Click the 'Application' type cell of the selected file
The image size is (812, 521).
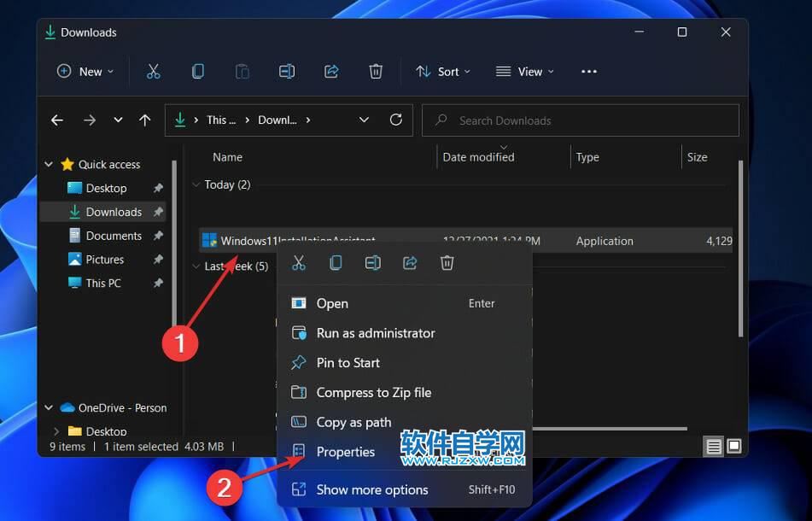tap(605, 241)
